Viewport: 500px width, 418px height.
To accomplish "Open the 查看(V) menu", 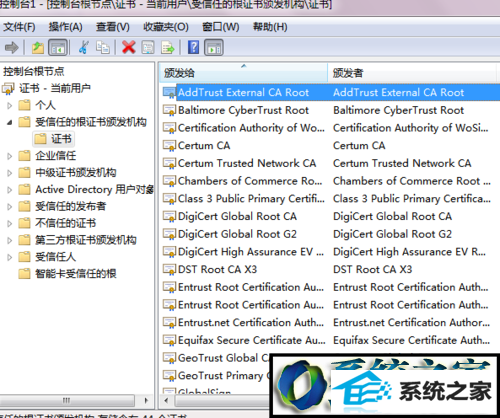I will [x=113, y=27].
